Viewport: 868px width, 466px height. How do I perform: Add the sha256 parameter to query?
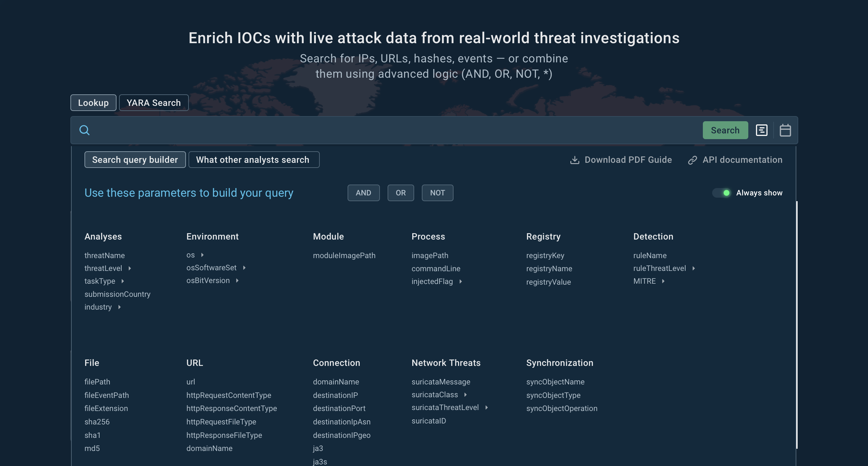click(x=97, y=422)
